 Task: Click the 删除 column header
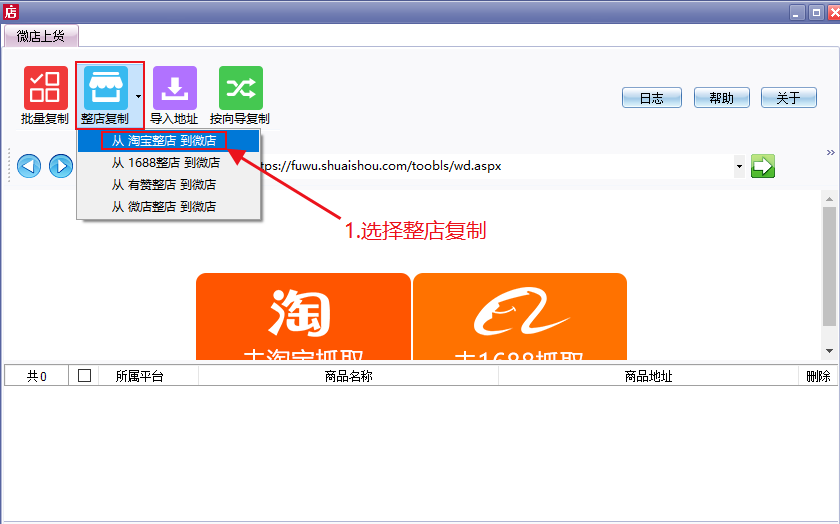818,376
